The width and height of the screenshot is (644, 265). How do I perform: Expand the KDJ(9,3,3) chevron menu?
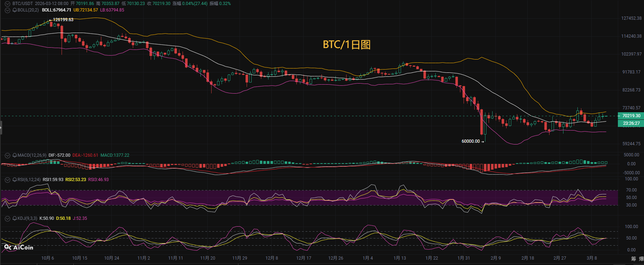(7, 218)
